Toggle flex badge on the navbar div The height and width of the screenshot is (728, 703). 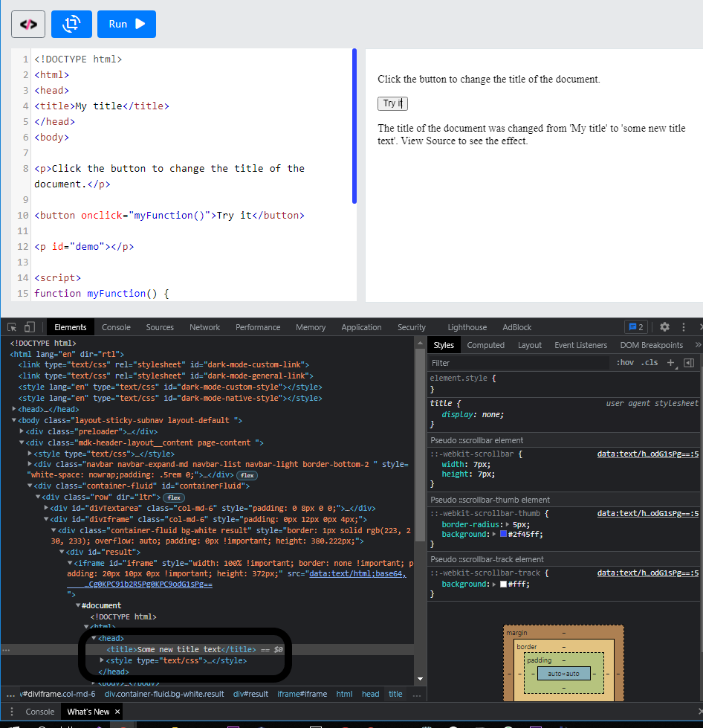point(247,475)
